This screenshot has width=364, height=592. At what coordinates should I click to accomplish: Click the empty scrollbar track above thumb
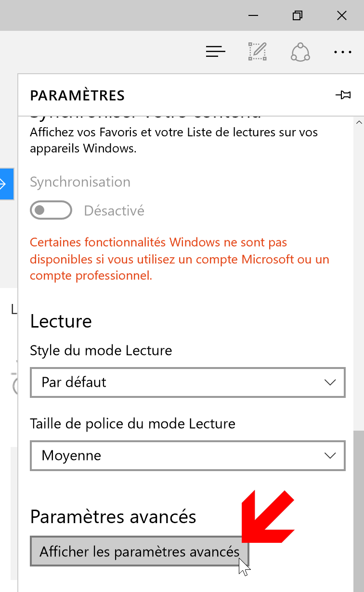[x=359, y=279]
